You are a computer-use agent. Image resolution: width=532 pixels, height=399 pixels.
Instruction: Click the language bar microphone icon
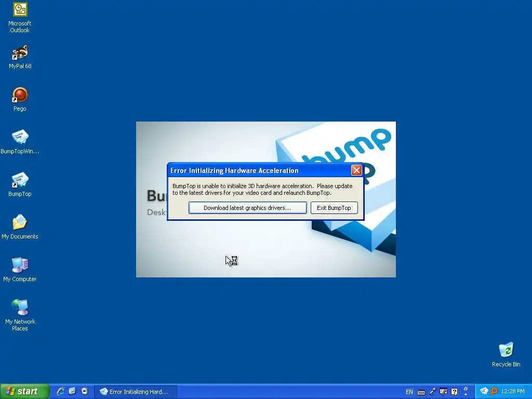[433, 392]
